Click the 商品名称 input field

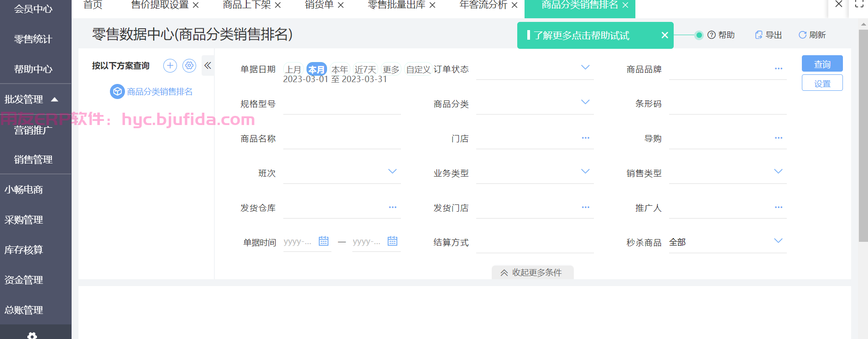click(x=342, y=139)
